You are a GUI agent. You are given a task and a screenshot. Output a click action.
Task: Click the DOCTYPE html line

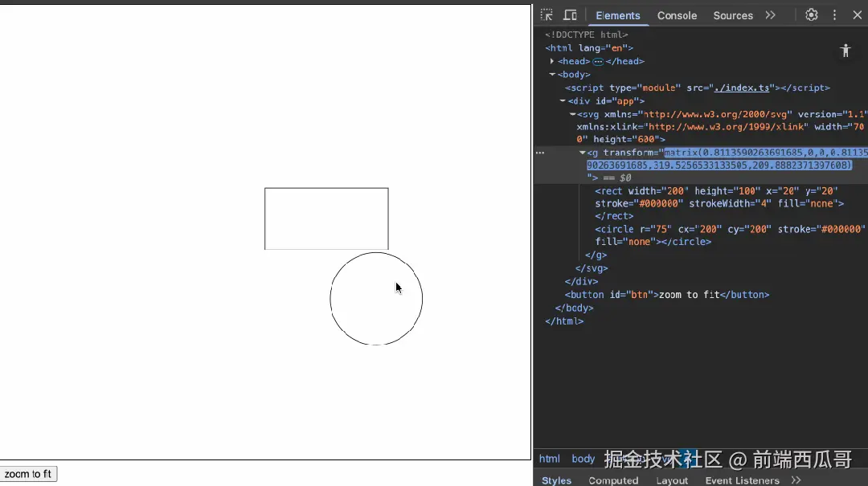tap(586, 35)
